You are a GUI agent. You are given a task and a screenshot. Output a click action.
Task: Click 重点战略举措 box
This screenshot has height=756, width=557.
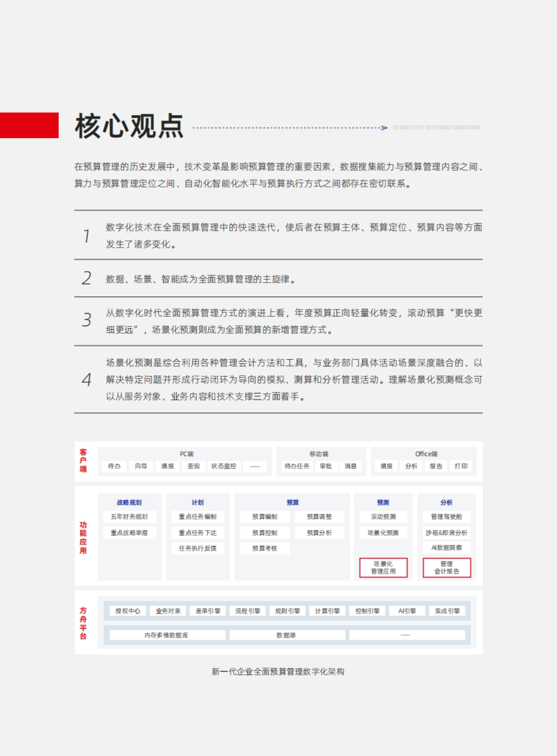(129, 533)
